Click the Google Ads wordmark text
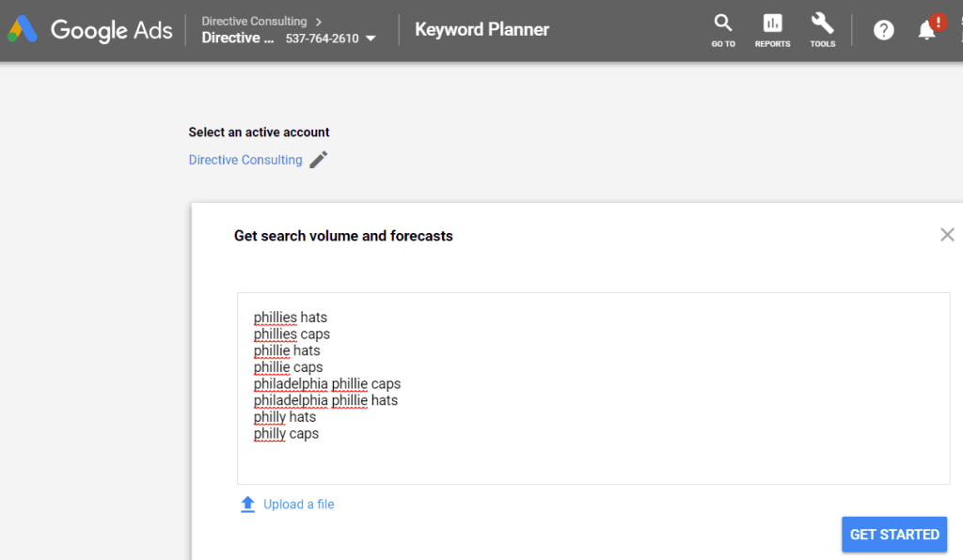The image size is (963, 560). pyautogui.click(x=111, y=30)
